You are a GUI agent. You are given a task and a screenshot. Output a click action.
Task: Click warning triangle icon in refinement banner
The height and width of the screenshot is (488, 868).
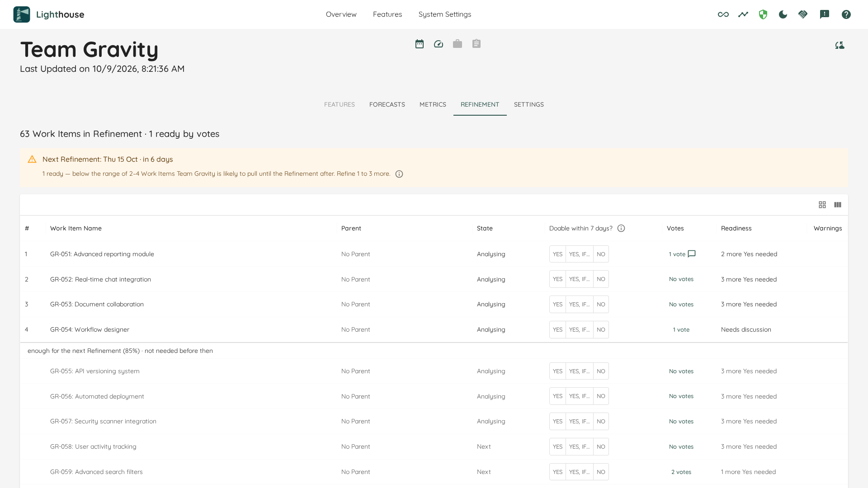pos(32,159)
